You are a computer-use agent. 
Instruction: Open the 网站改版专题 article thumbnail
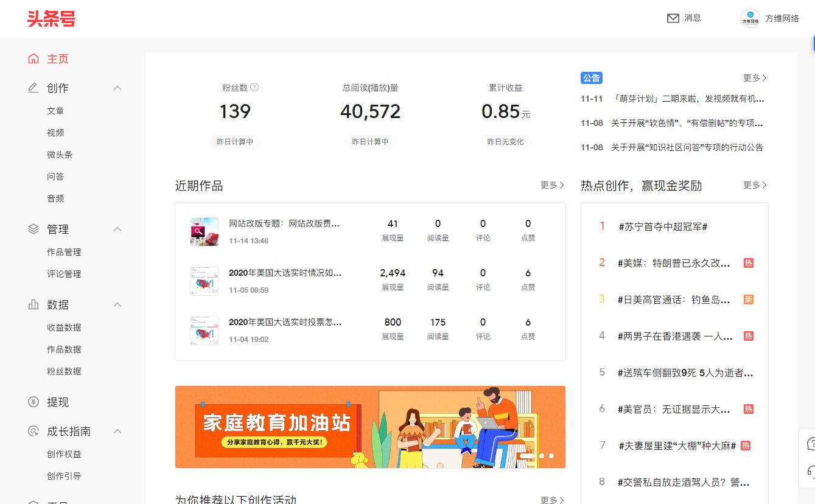coord(205,232)
